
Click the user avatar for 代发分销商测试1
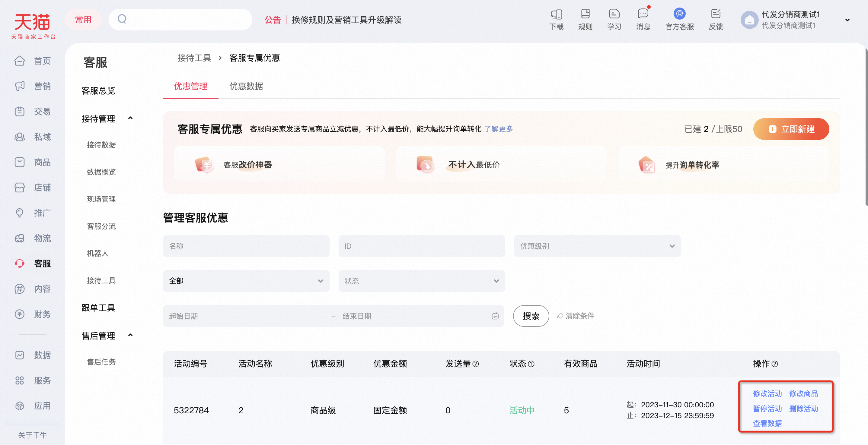pyautogui.click(x=749, y=20)
